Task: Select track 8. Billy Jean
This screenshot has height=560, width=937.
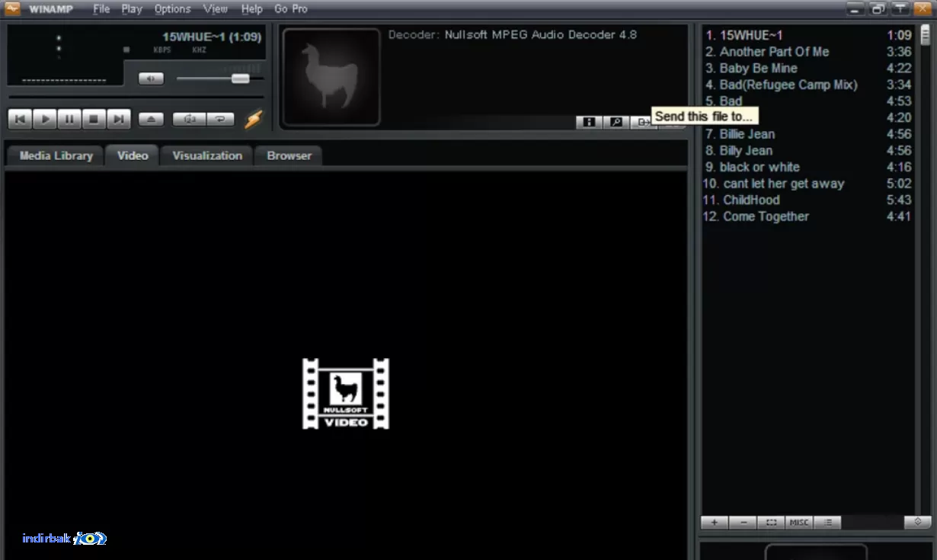Action: coord(807,151)
